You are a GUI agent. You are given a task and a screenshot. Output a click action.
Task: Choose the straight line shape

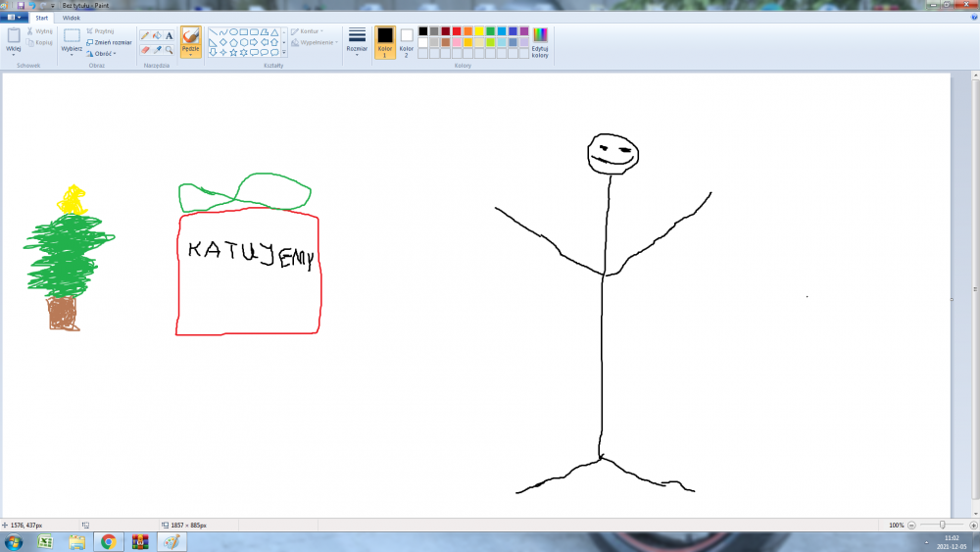point(213,32)
